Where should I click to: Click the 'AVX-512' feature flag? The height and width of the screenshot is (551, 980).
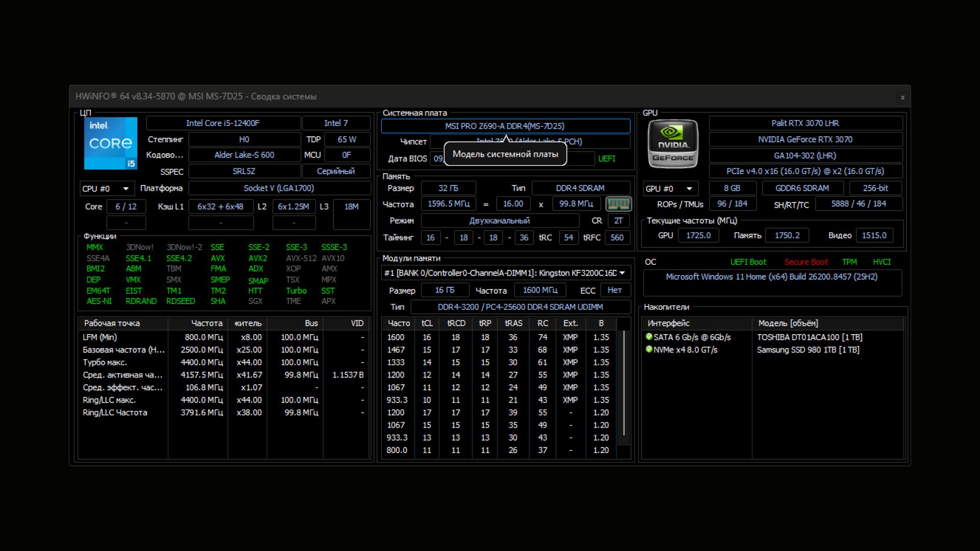(301, 258)
